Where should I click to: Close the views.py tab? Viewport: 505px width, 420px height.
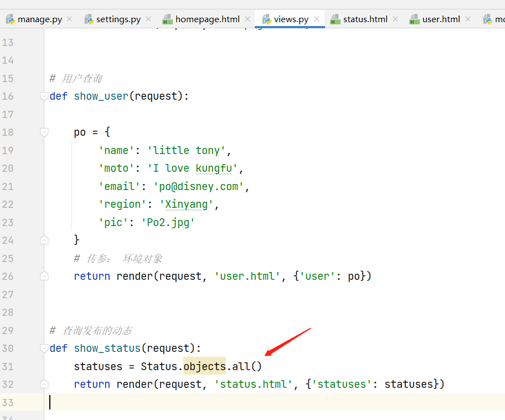coord(317,19)
